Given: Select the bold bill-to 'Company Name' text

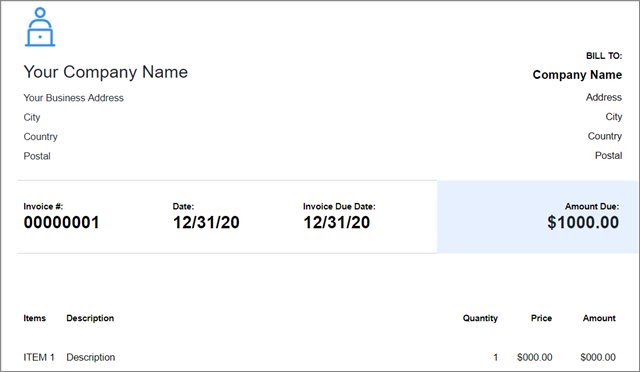Looking at the screenshot, I should click(x=577, y=75).
